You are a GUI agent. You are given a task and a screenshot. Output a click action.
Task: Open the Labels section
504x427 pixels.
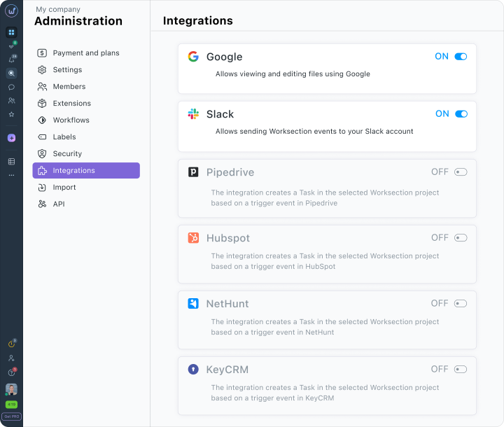[x=86, y=136]
